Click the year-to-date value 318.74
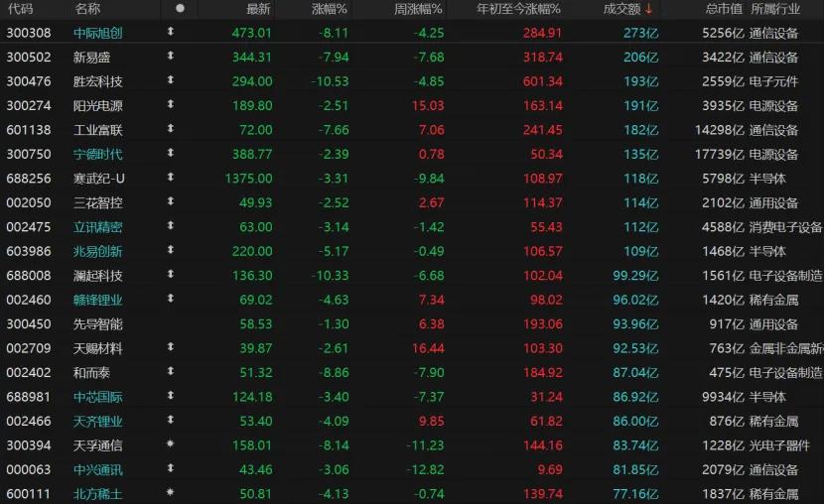Image resolution: width=825 pixels, height=504 pixels. [543, 58]
